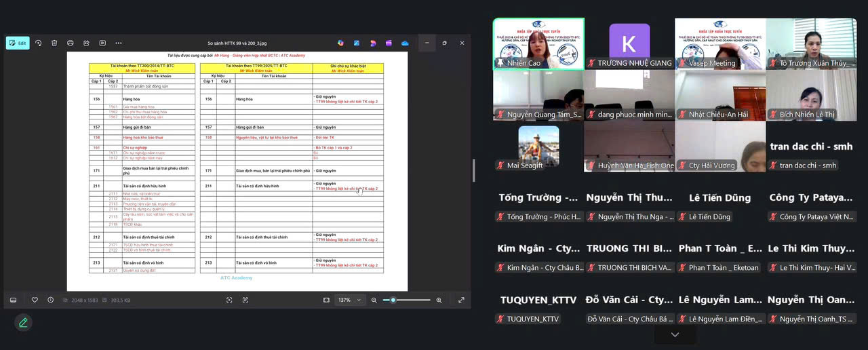Toggle the filmstrip view at bottom left

pos(13,300)
